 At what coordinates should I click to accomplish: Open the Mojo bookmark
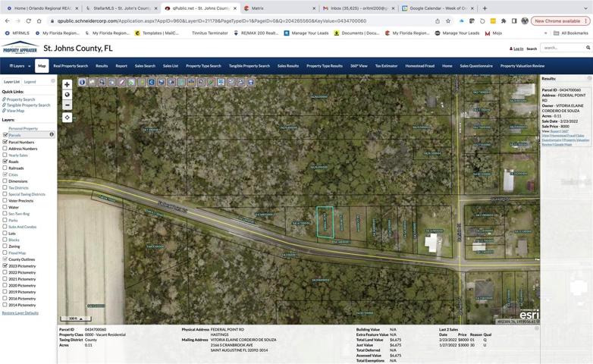click(x=494, y=33)
